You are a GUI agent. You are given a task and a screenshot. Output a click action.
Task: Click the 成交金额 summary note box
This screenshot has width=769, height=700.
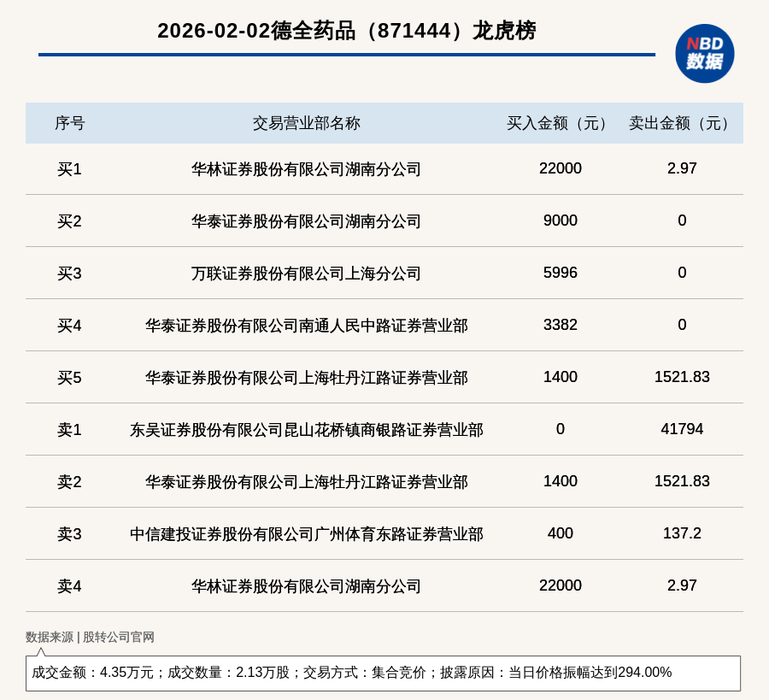click(x=383, y=673)
